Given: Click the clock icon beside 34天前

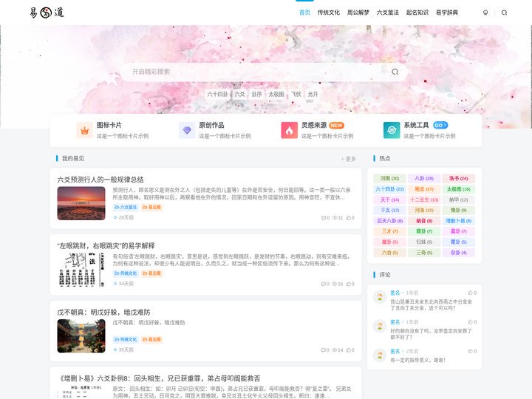Looking at the screenshot, I should tap(115, 284).
